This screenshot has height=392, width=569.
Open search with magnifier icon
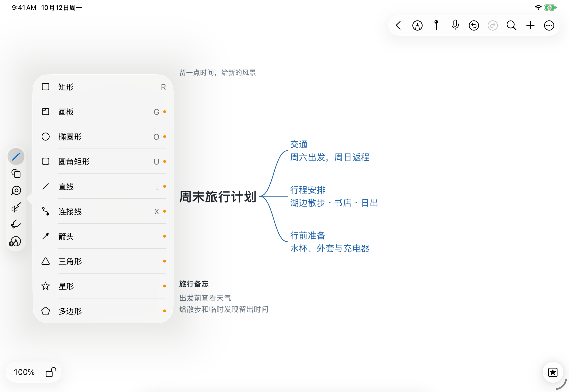[x=511, y=25]
